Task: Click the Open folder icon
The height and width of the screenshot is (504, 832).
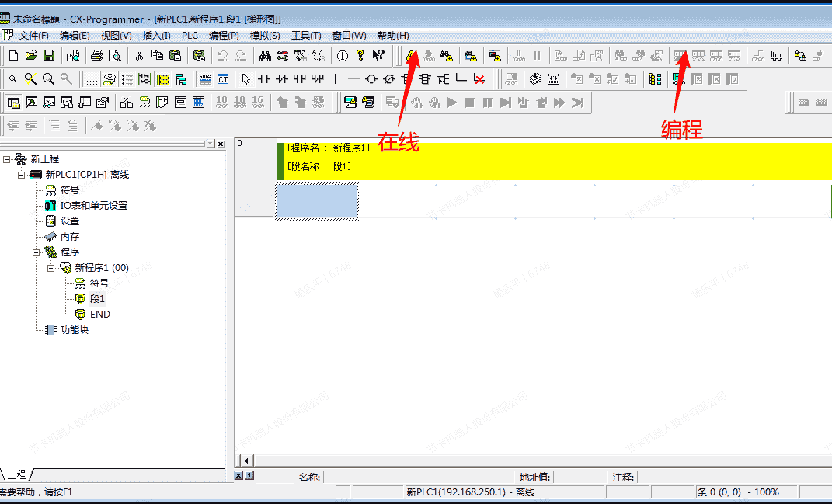Action: coord(31,55)
